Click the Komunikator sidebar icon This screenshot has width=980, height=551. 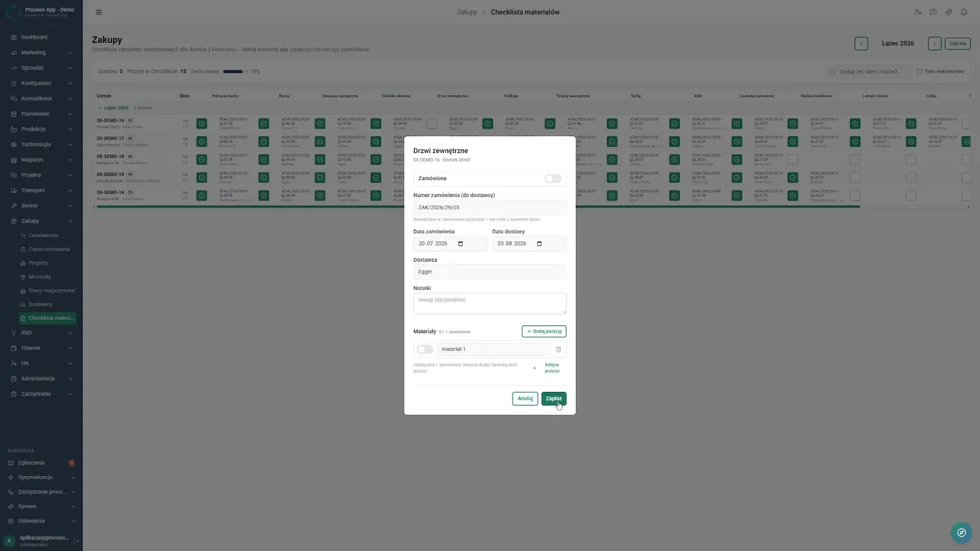coord(14,99)
